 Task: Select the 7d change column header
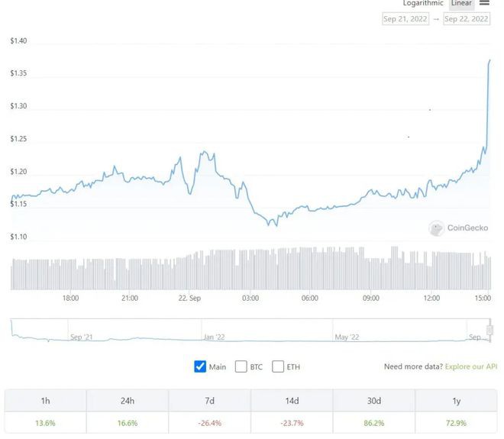click(209, 400)
